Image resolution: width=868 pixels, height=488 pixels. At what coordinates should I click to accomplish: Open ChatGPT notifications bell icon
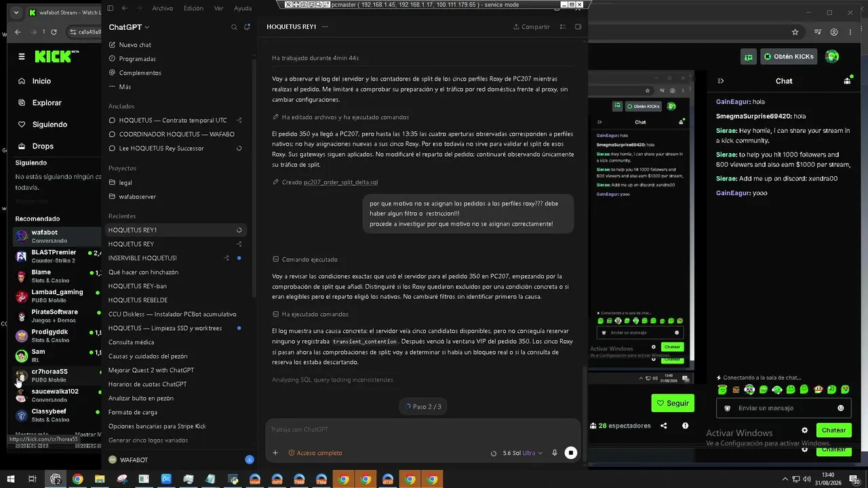click(x=248, y=27)
